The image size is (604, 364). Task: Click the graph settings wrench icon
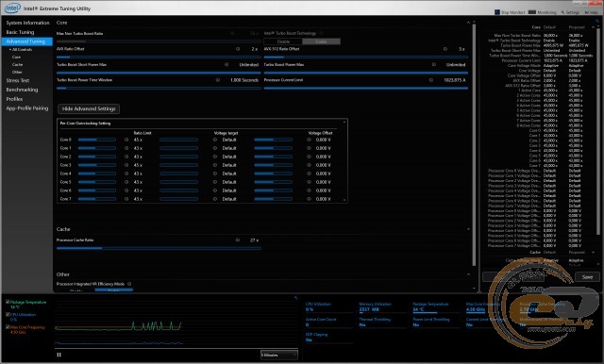tap(295, 297)
